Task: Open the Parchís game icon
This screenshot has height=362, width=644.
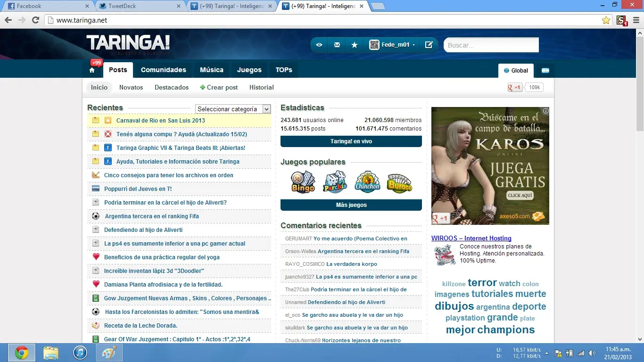Action: coord(335,182)
